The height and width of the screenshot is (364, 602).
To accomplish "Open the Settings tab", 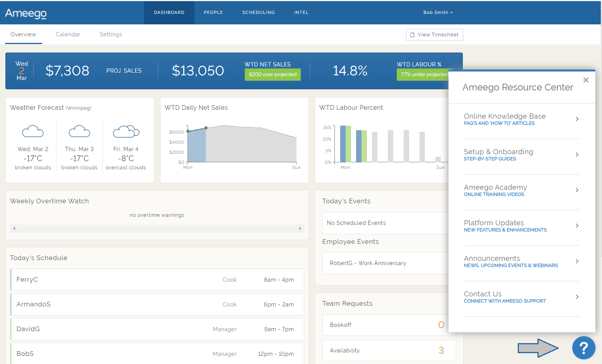I will point(111,34).
